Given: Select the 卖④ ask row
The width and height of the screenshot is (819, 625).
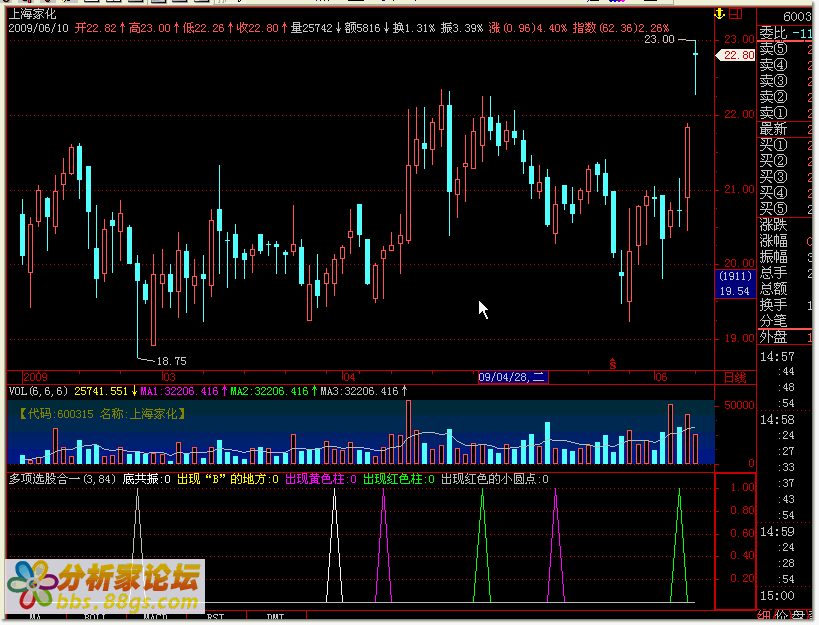Looking at the screenshot, I should 785,65.
